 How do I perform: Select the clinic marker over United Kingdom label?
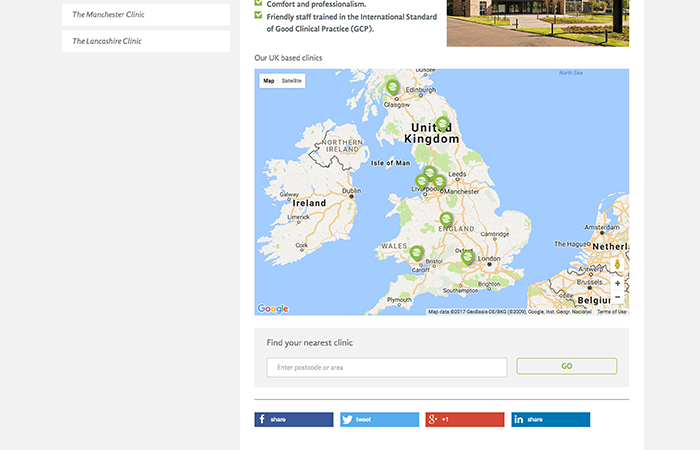coord(442,125)
